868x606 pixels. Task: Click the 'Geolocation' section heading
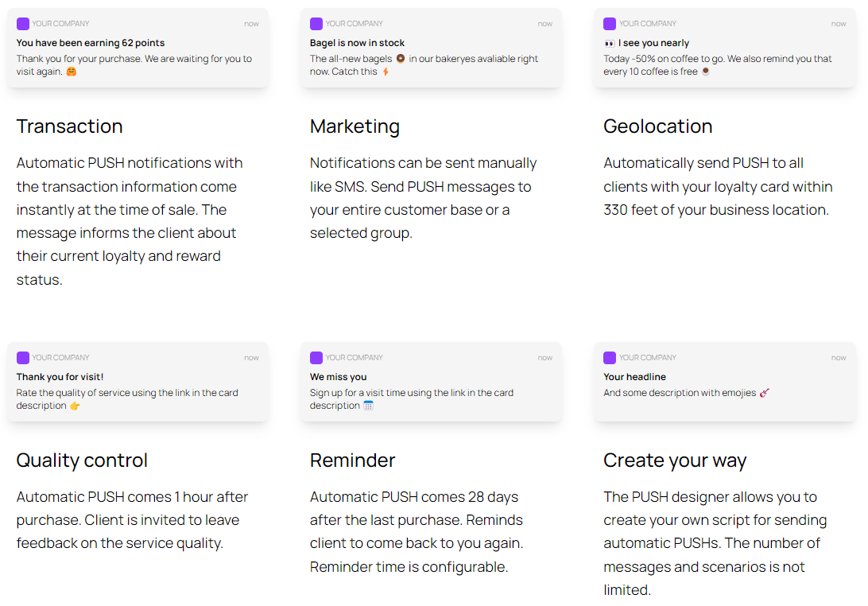[657, 126]
